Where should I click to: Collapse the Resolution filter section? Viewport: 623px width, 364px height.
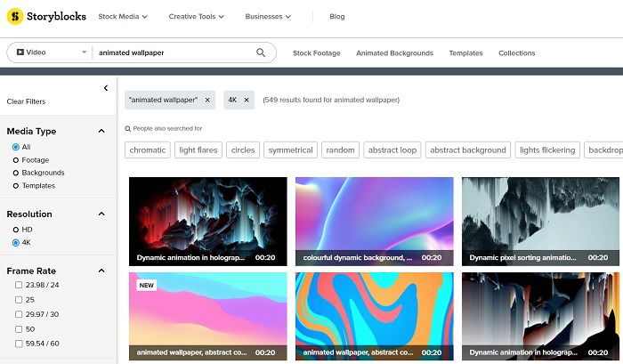pos(101,214)
